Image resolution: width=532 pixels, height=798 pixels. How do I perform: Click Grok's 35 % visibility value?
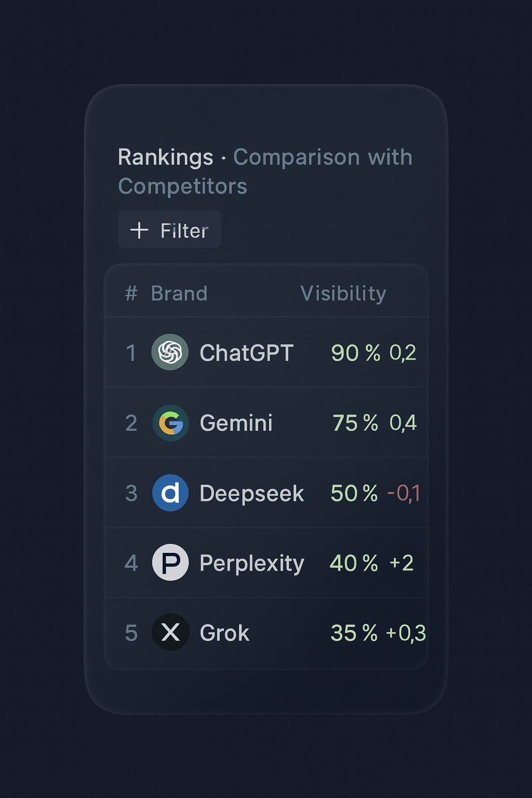point(354,633)
